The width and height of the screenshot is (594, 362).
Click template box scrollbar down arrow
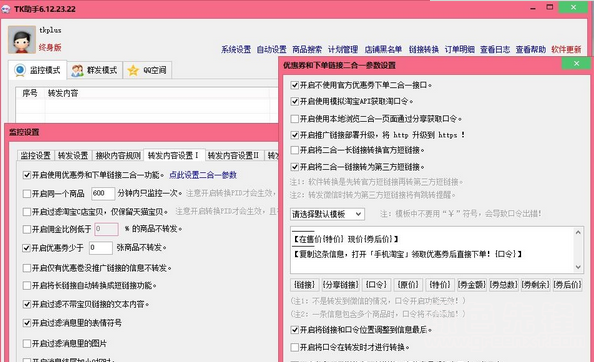pyautogui.click(x=578, y=267)
